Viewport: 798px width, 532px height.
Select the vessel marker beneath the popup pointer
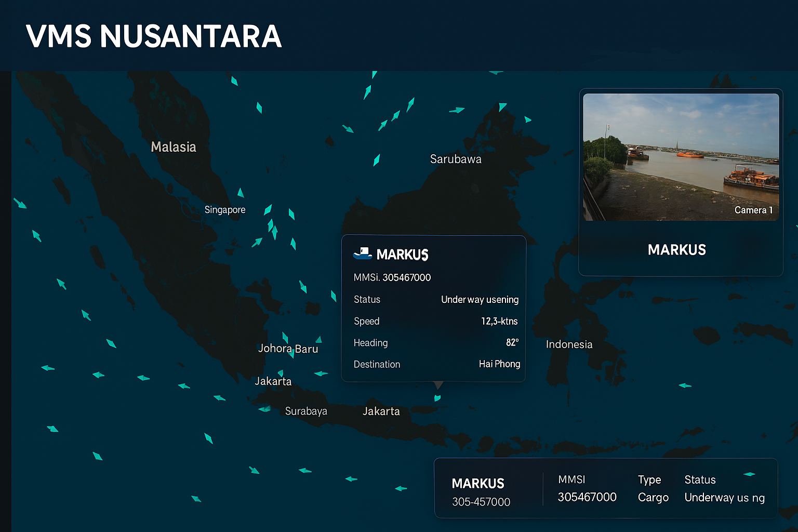click(437, 398)
